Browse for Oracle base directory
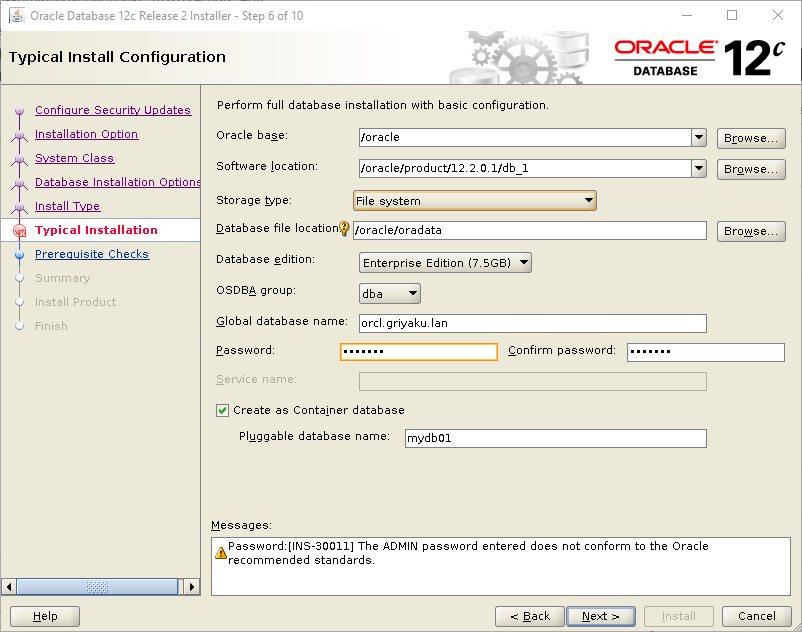Screen dimensions: 802x632 coord(751,138)
